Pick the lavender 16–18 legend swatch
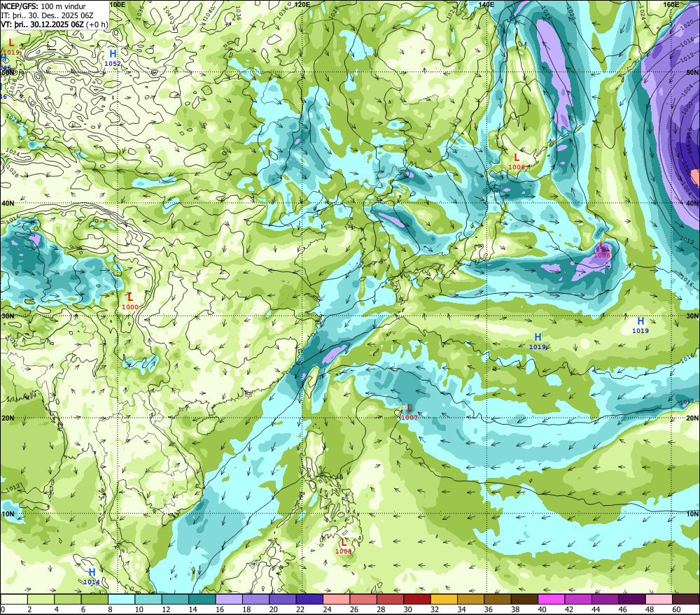 [x=229, y=600]
